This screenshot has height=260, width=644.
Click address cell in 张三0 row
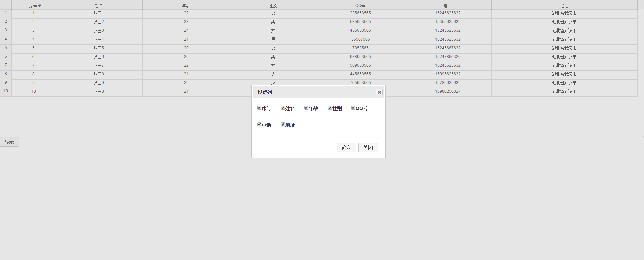pyautogui.click(x=564, y=91)
